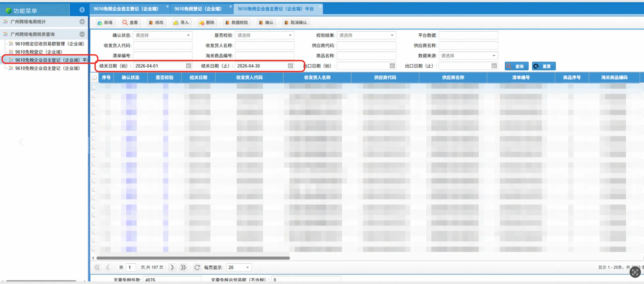Screen dimensions: 644x284
Task: Switch to 9610免税登记（企业端） tab
Action: [198, 9]
